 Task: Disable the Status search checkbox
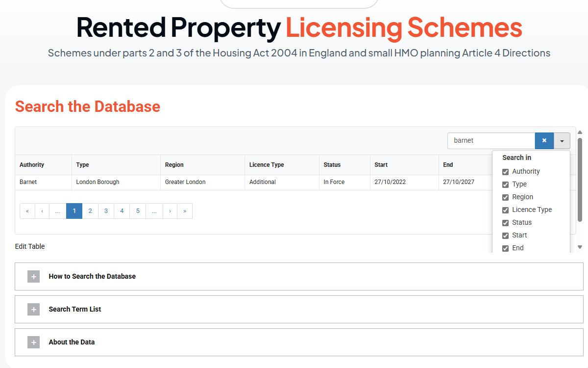click(x=506, y=223)
